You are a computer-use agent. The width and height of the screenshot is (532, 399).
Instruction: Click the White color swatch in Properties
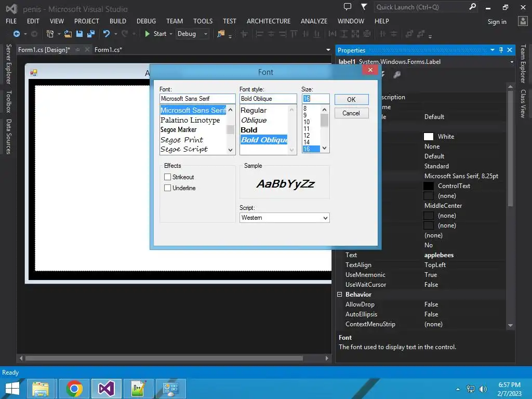click(x=429, y=137)
